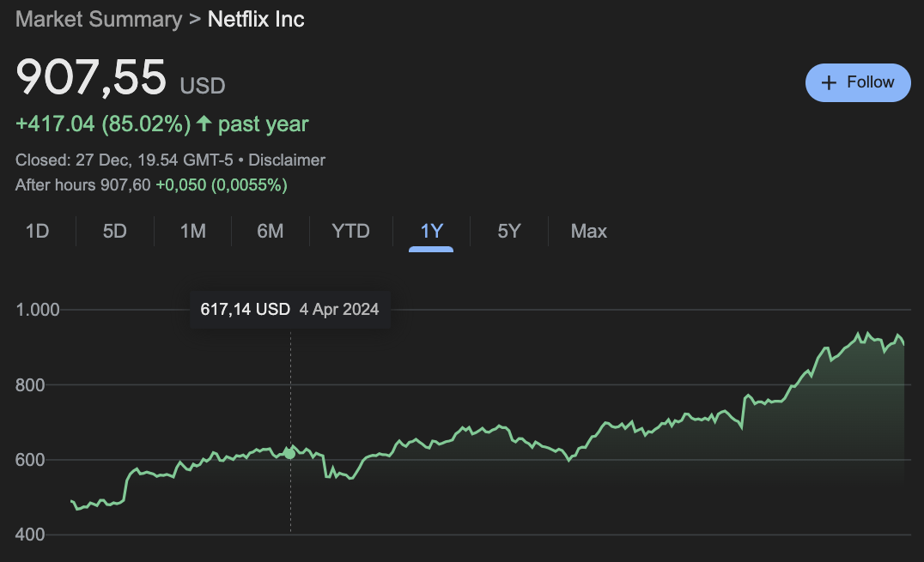Click the active 1Y tab
The width and height of the screenshot is (924, 562).
(431, 231)
